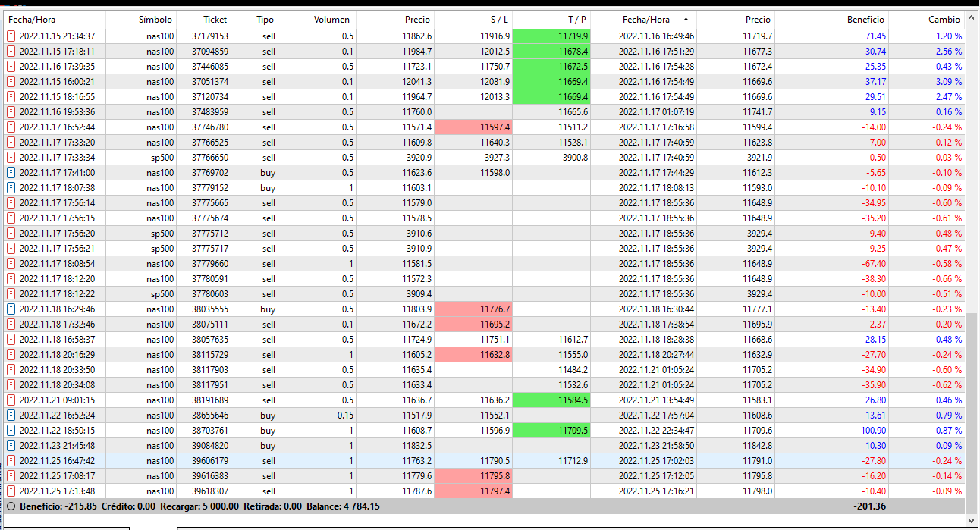
Task: Collapse the summary row with the minus icon
Action: click(x=11, y=506)
